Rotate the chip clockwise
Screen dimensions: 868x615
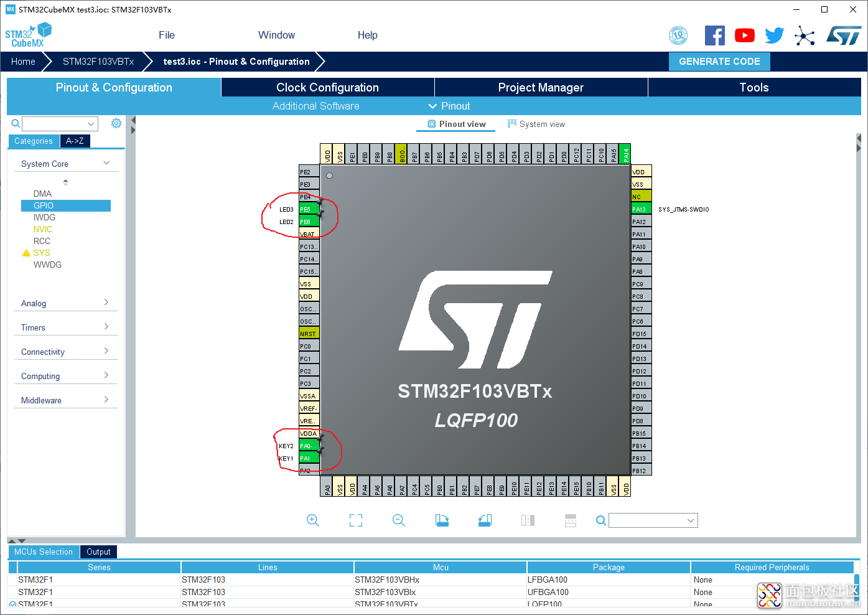442,520
